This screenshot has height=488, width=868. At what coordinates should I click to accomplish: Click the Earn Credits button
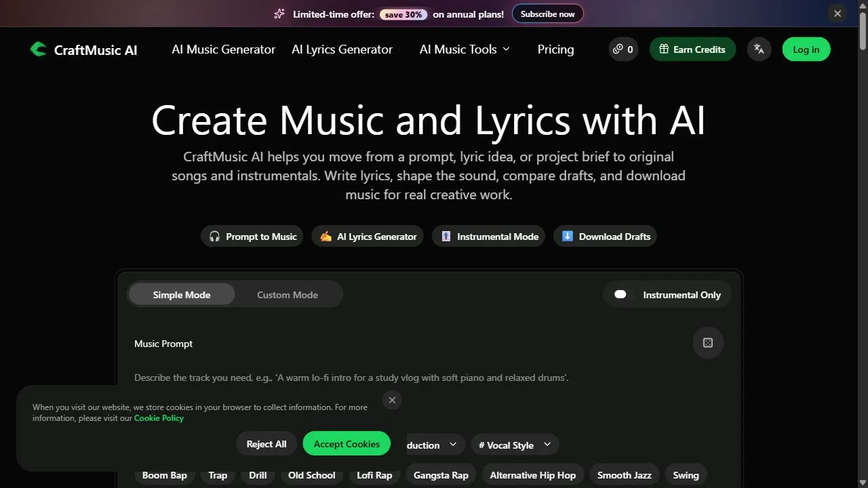click(x=692, y=49)
